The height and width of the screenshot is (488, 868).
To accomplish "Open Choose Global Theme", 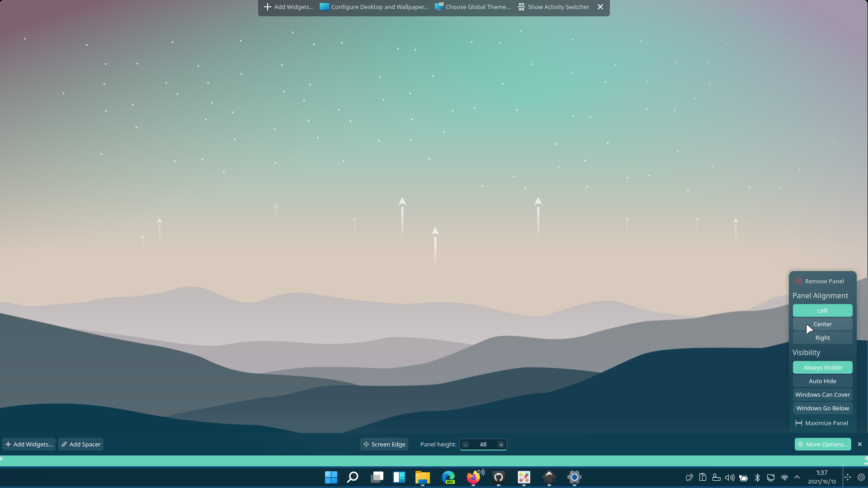I will click(x=473, y=7).
